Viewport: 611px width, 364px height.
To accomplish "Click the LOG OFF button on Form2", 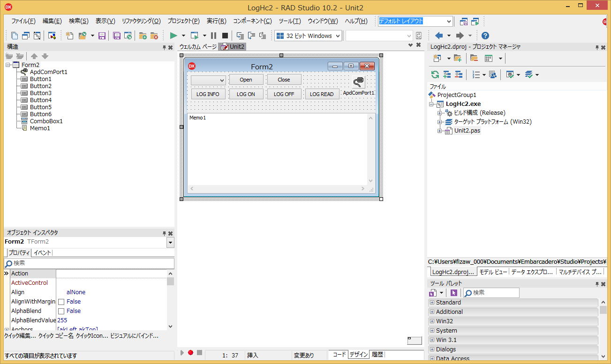I will 284,94.
